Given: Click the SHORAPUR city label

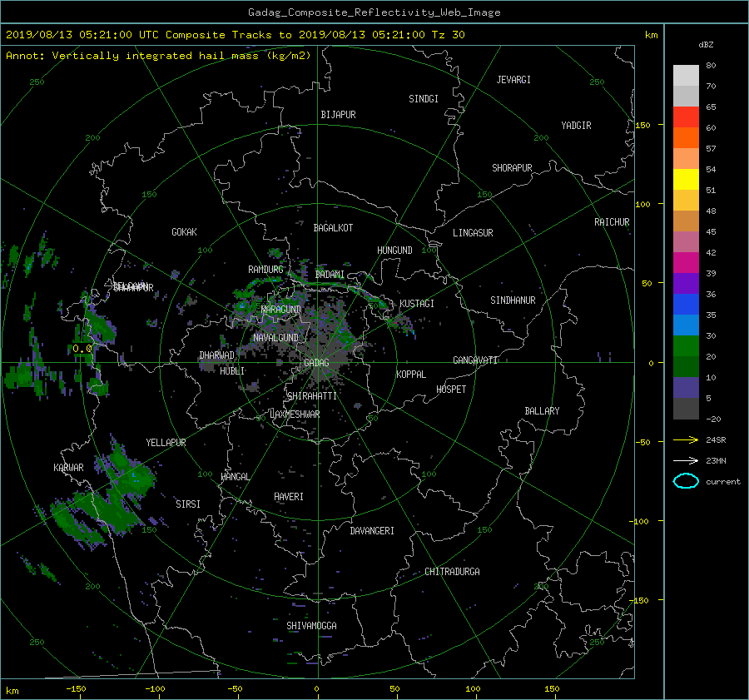Looking at the screenshot, I should coord(512,168).
